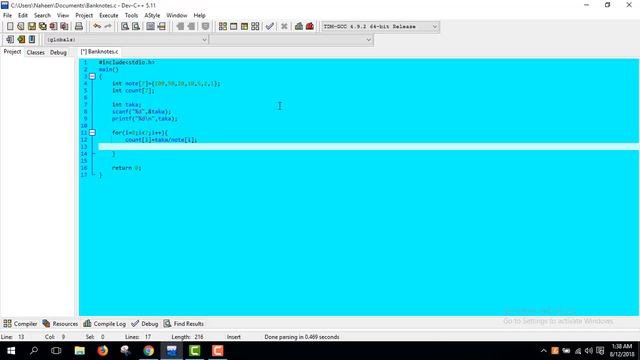The width and height of the screenshot is (640, 360).
Task: Open the Tools menu
Action: (x=131, y=15)
